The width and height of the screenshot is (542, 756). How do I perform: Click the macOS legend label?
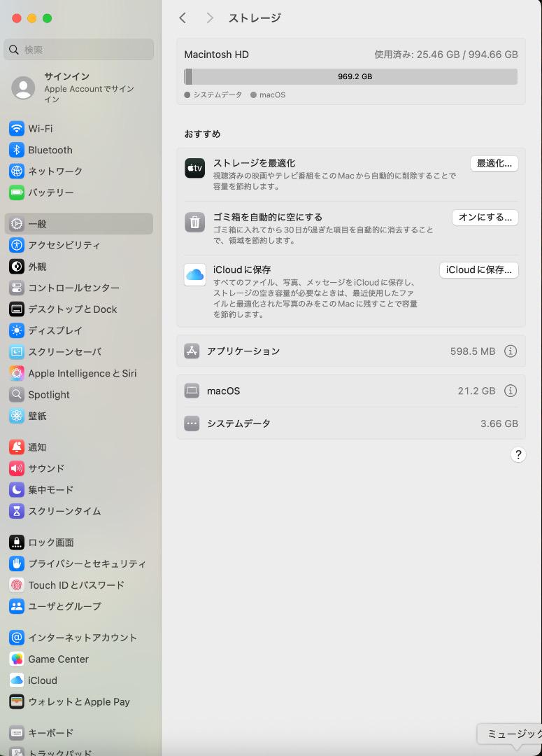(x=272, y=95)
